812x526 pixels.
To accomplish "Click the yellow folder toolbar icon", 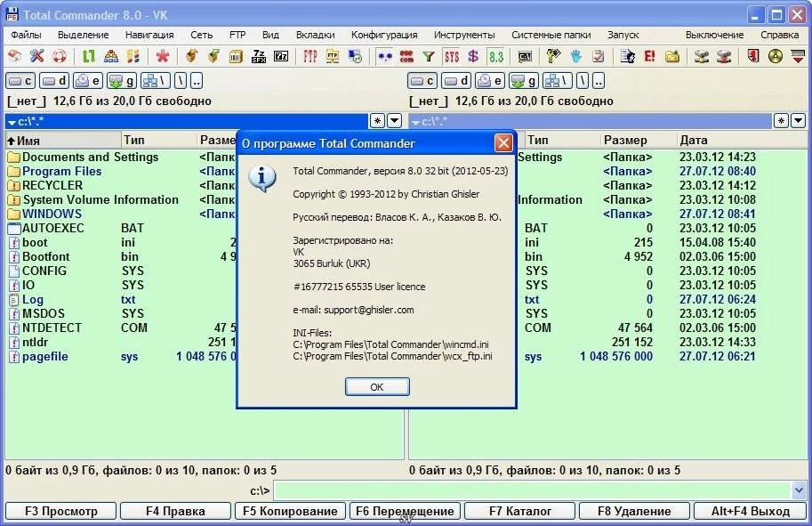I will pyautogui.click(x=671, y=56).
